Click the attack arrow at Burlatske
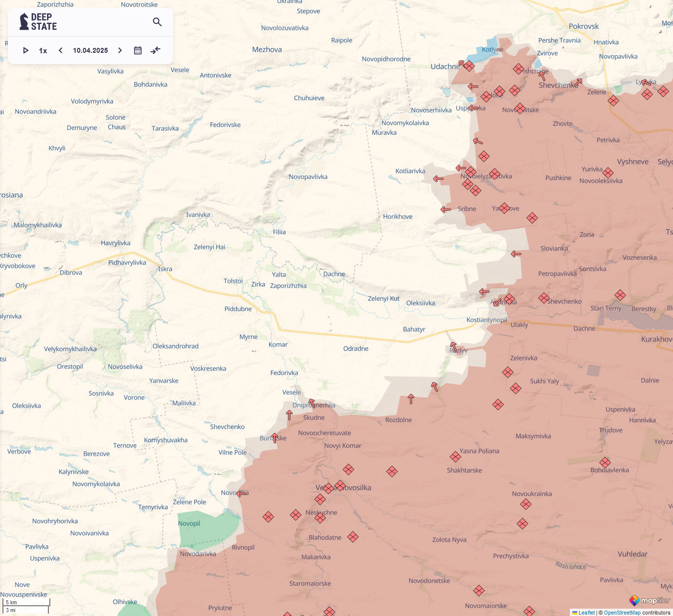The width and height of the screenshot is (673, 616). [x=275, y=438]
